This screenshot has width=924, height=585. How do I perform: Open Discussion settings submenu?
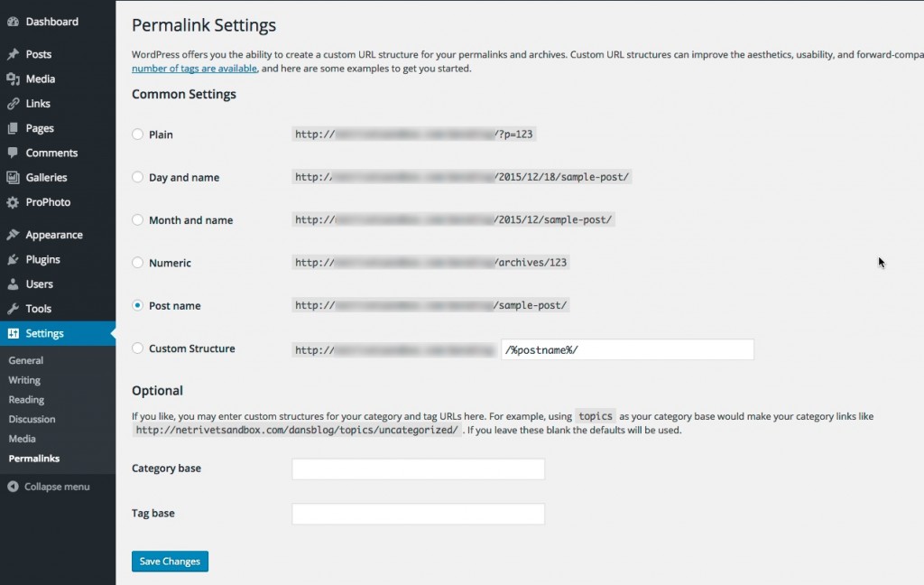(x=32, y=419)
